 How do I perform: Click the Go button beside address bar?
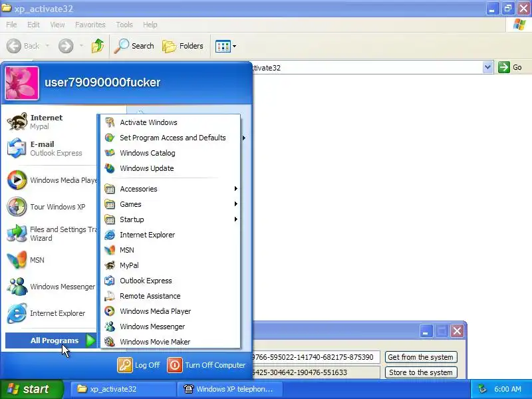(x=510, y=67)
